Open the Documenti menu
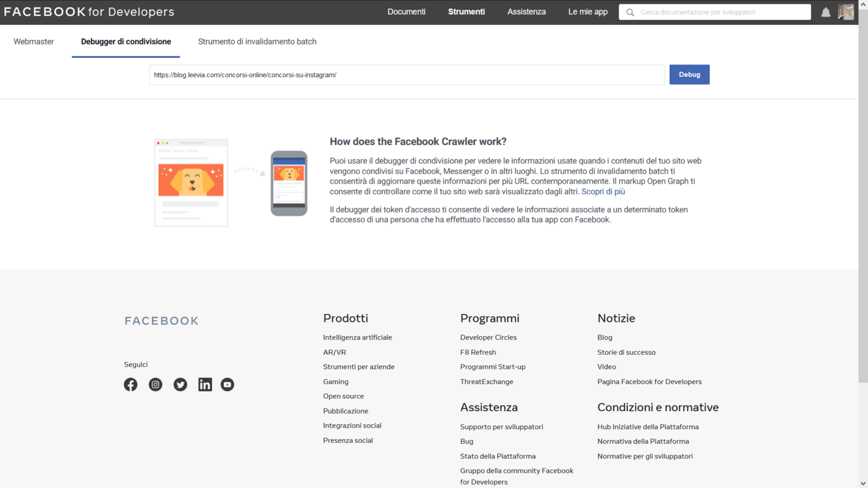This screenshot has height=488, width=868. point(406,11)
